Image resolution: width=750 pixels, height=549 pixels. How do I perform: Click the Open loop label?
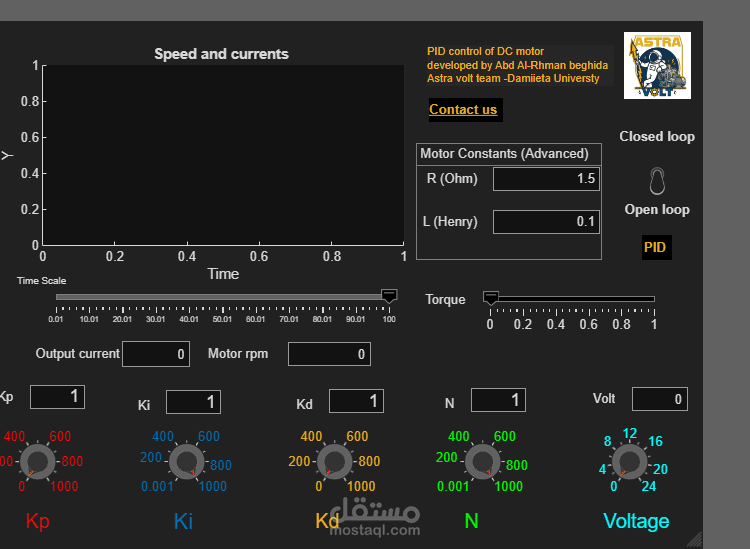coord(657,209)
